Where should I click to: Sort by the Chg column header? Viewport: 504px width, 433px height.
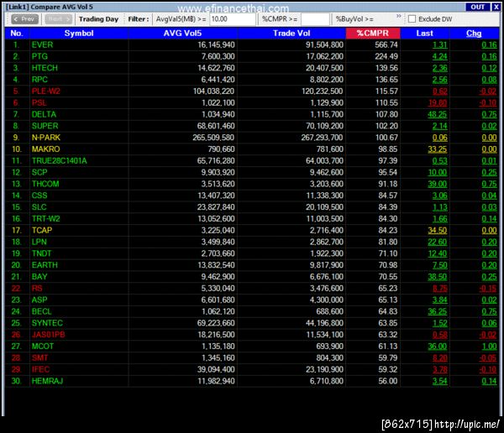coord(474,34)
